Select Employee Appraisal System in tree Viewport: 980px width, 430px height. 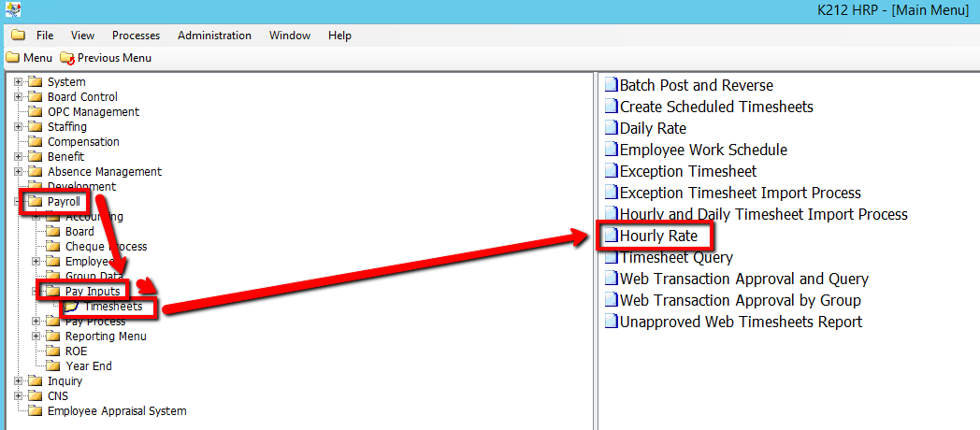pos(116,411)
